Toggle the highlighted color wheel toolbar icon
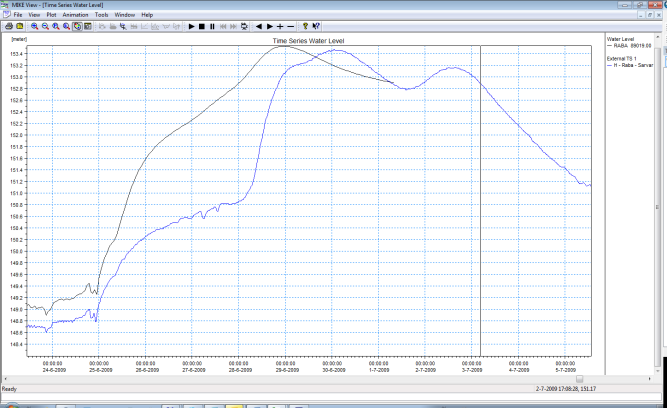Image resolution: width=667 pixels, height=408 pixels. pos(77,26)
